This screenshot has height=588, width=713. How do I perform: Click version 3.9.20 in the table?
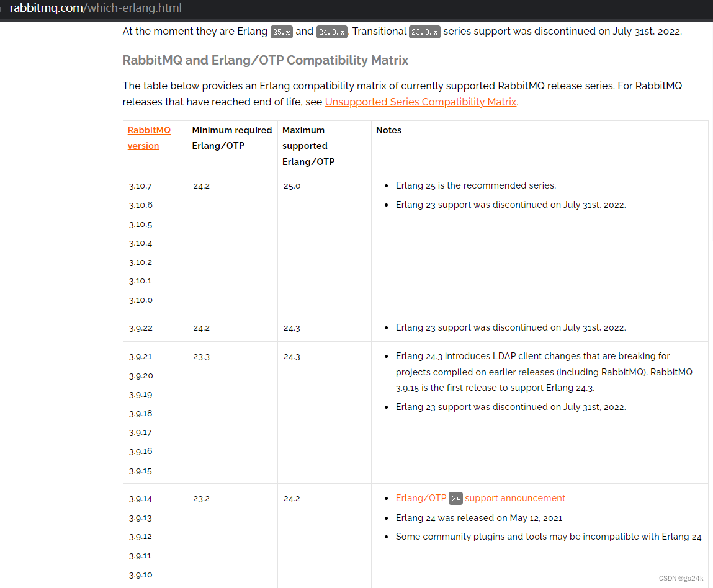pos(141,376)
